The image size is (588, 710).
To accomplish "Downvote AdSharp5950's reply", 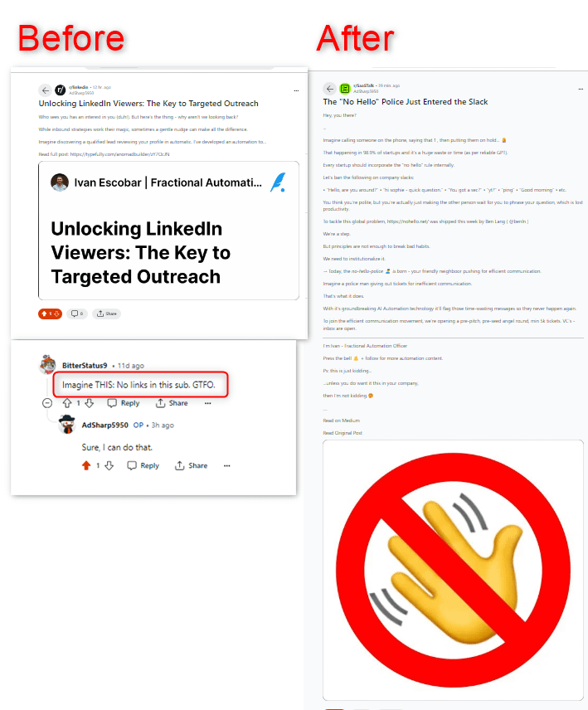I will click(109, 465).
